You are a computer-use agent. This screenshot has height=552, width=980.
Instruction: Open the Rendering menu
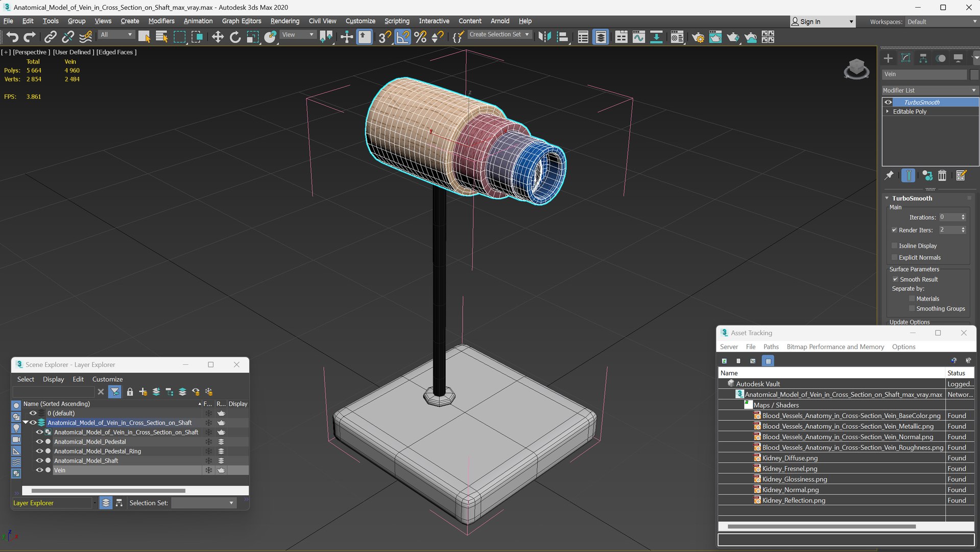284,21
